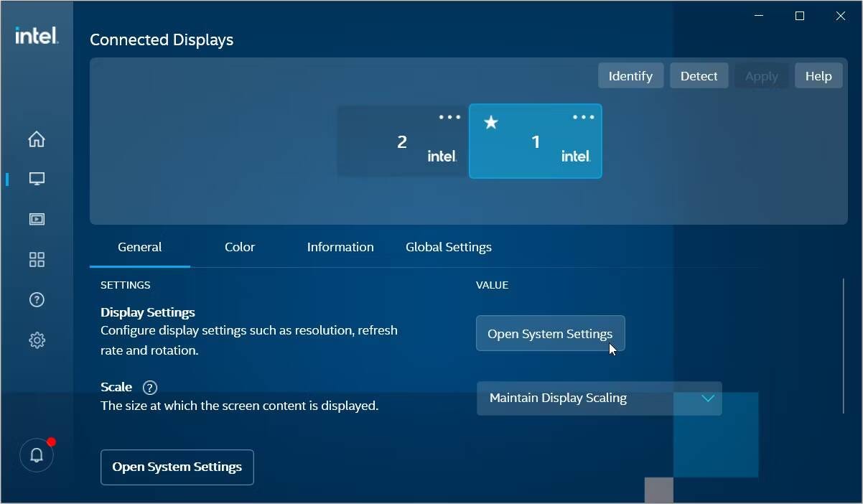This screenshot has width=863, height=504.
Task: Select the Home icon in the sidebar
Action: 37,139
